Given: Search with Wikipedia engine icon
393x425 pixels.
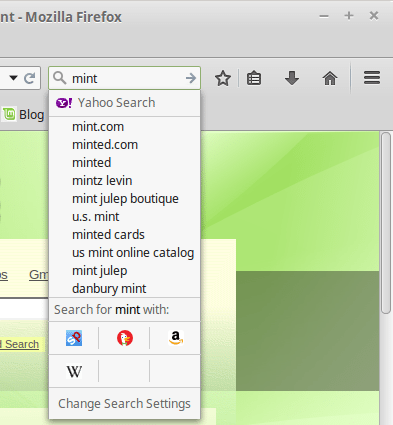Looking at the screenshot, I should point(74,371).
